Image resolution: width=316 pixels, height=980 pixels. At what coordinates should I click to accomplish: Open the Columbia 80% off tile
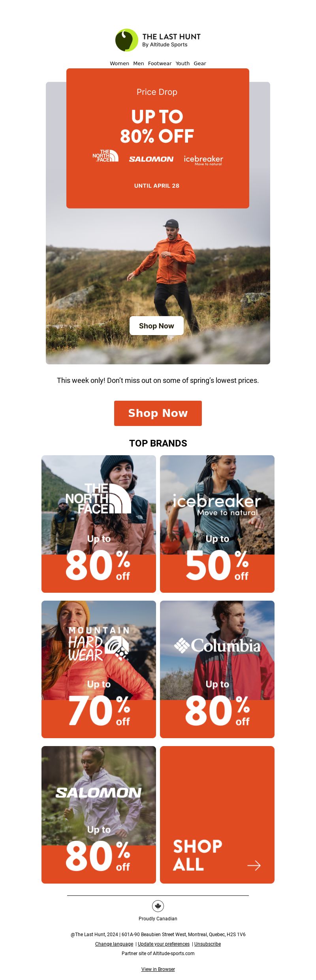click(217, 669)
